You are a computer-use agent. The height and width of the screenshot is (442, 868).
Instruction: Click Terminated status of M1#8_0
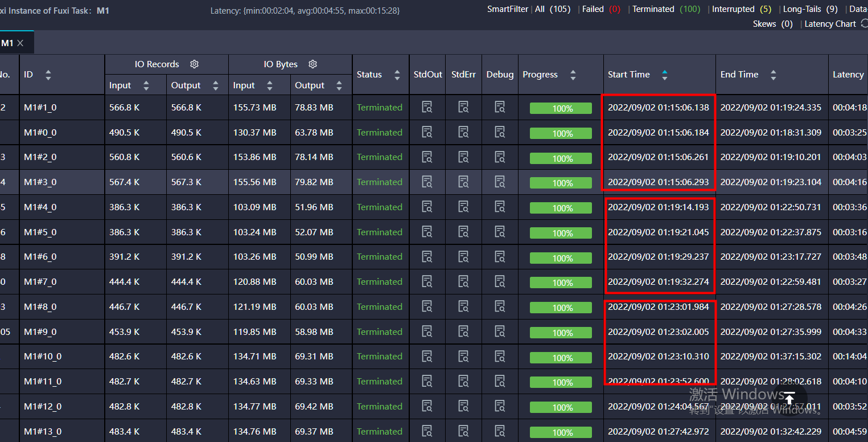380,306
